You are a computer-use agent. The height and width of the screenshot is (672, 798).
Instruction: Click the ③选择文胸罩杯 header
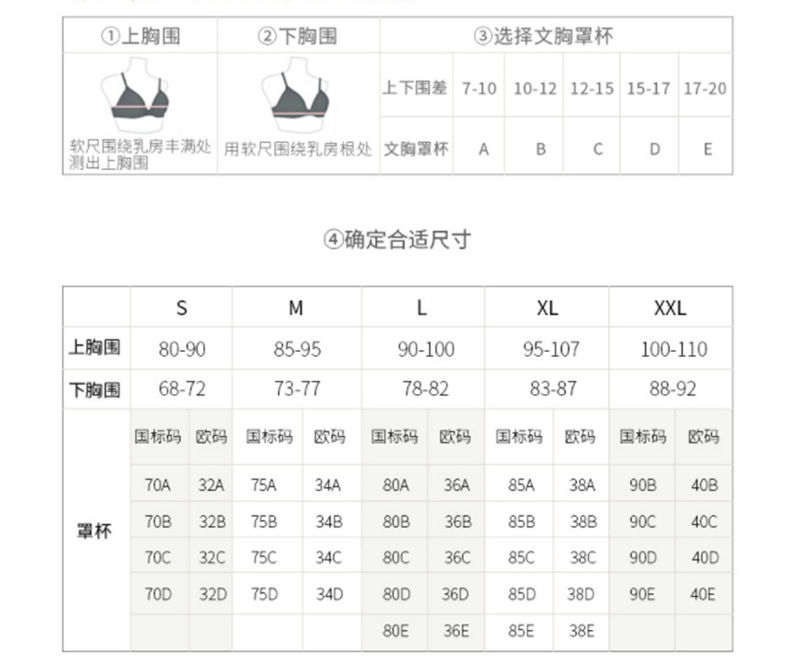(x=543, y=36)
